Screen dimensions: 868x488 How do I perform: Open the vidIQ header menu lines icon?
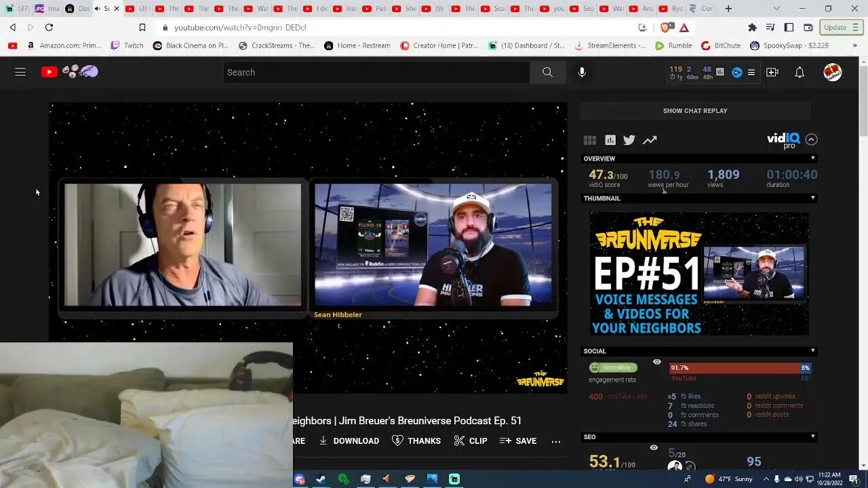pos(751,73)
